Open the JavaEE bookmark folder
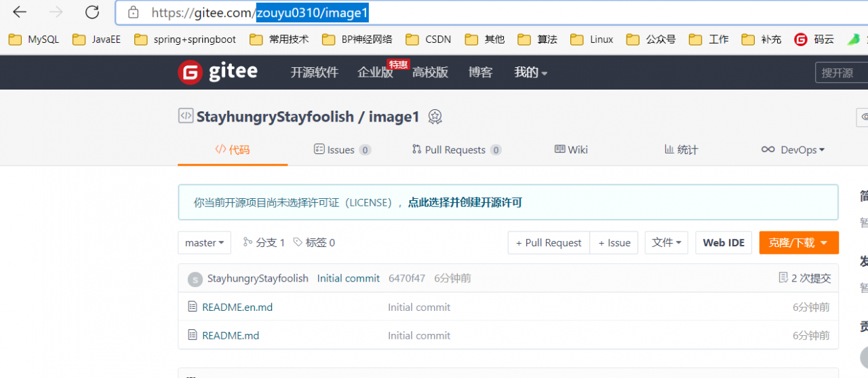This screenshot has width=868, height=378. click(96, 39)
